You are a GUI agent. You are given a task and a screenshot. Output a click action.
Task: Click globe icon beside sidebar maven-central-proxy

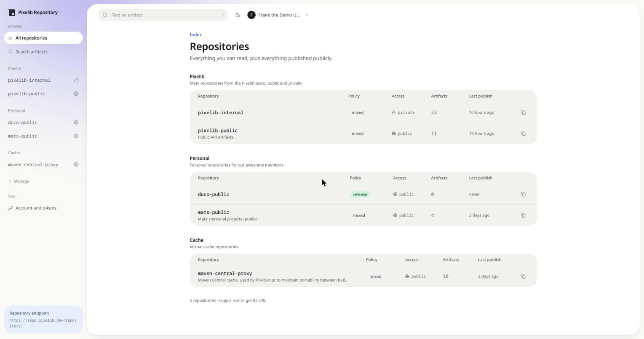pos(76,164)
